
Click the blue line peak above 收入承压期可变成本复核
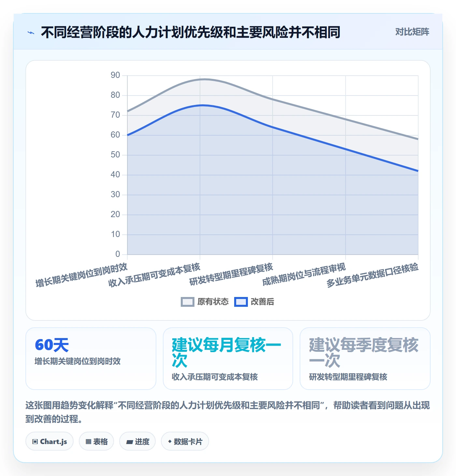[x=202, y=105]
